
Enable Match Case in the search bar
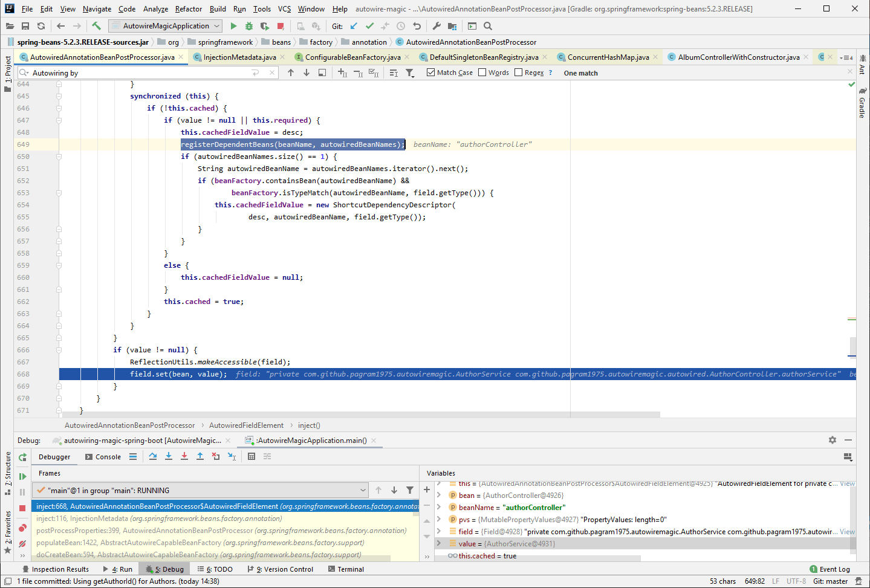[x=431, y=73]
